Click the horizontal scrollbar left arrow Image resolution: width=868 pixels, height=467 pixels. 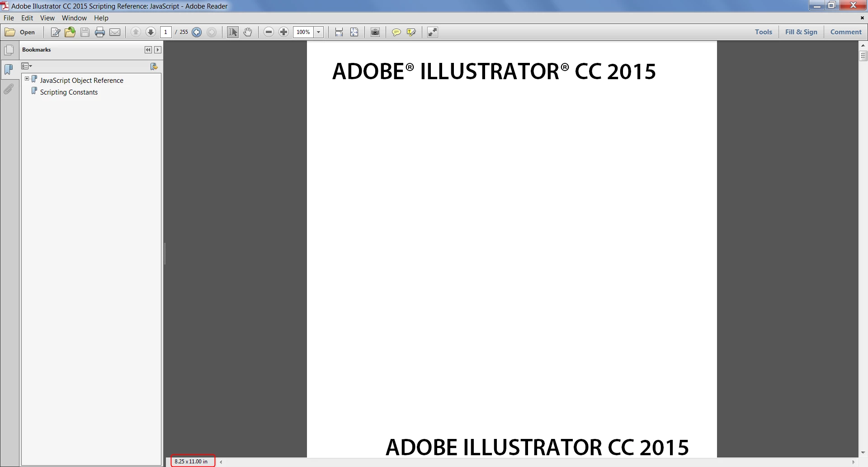click(x=221, y=462)
